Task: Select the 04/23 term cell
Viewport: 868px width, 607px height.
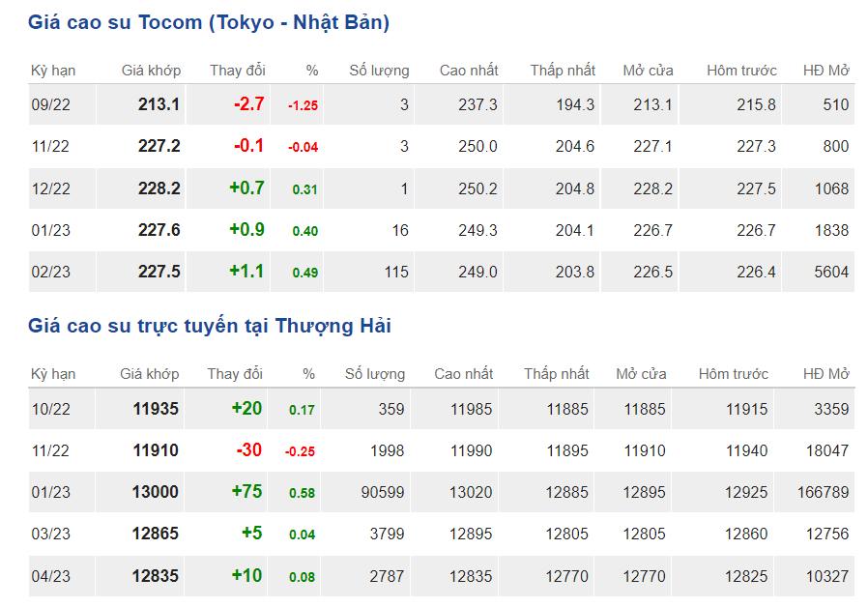Action: pos(50,576)
